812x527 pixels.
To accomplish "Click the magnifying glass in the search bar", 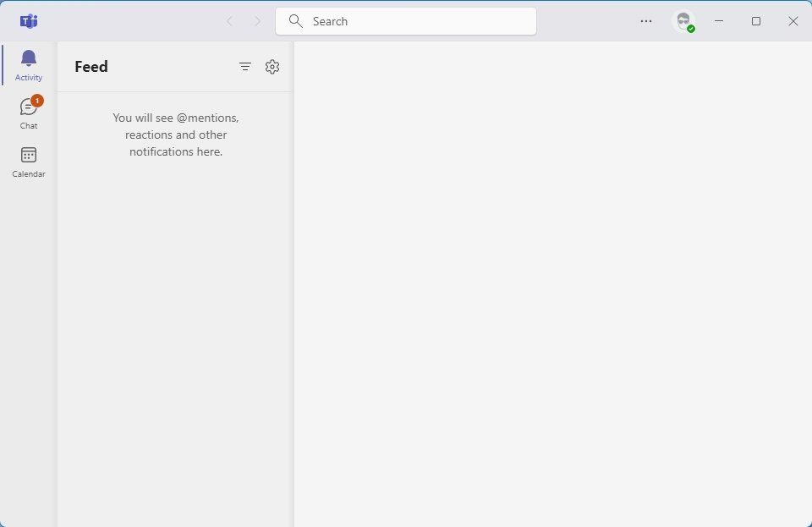I will point(295,21).
